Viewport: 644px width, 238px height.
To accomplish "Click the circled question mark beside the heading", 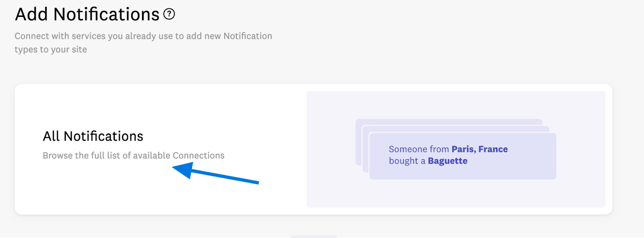I will [169, 14].
